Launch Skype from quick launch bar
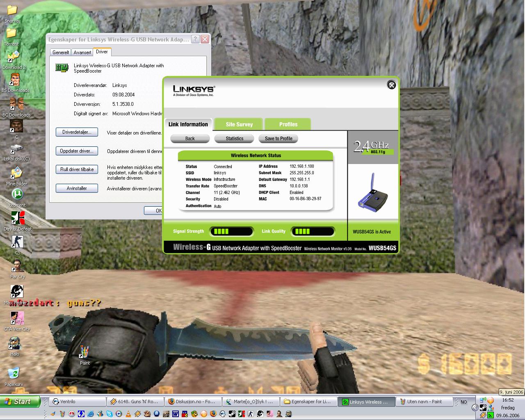 (109, 414)
